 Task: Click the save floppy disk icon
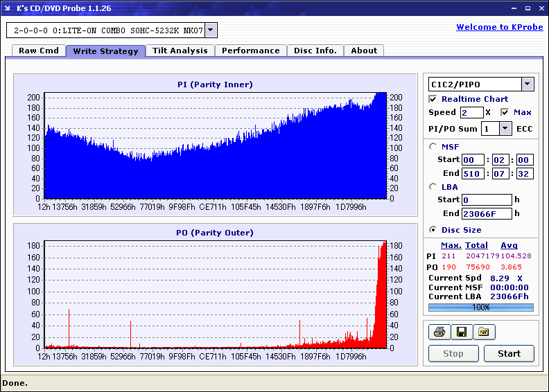(462, 332)
